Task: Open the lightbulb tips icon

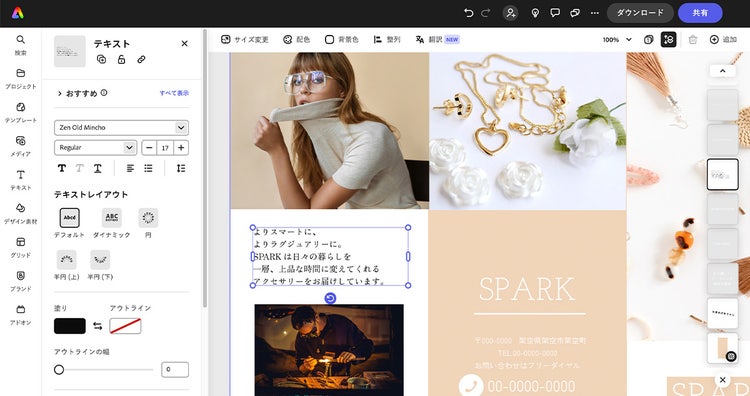Action: coord(535,13)
